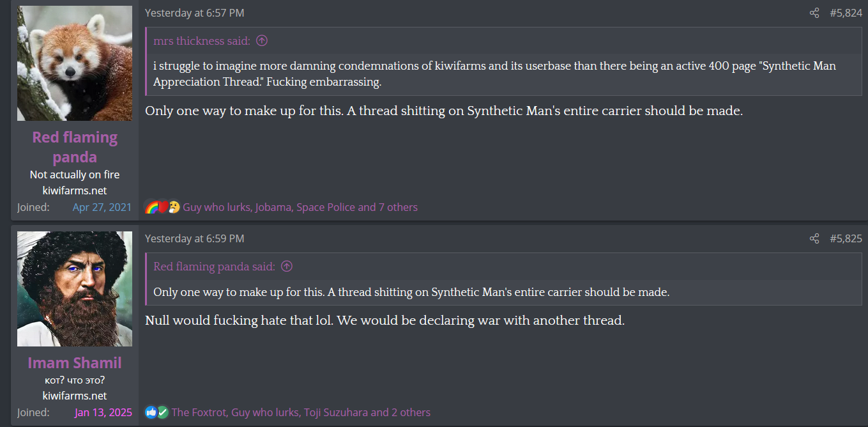This screenshot has height=427, width=868.
Task: Click rainbow reaction icon on first post
Action: coord(151,207)
